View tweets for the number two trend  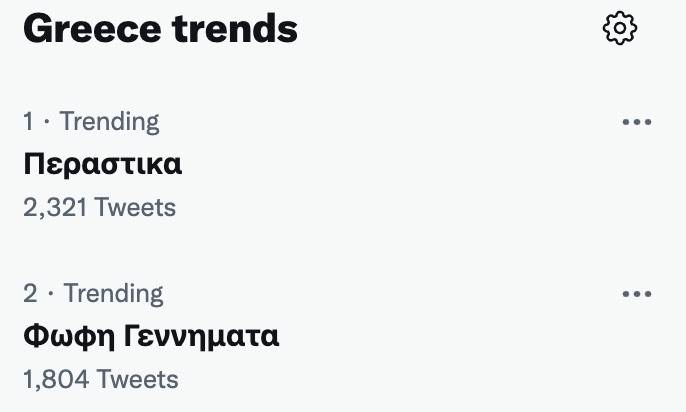tap(151, 336)
